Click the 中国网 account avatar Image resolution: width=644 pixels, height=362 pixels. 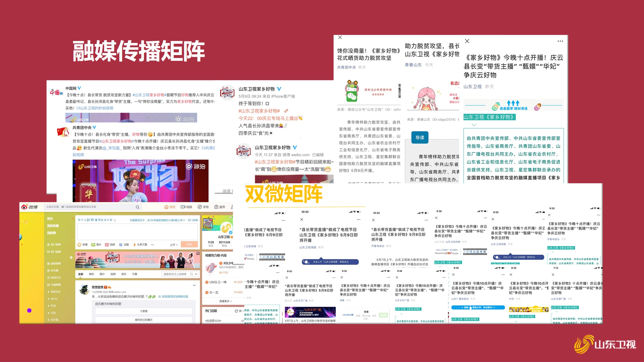(56, 92)
